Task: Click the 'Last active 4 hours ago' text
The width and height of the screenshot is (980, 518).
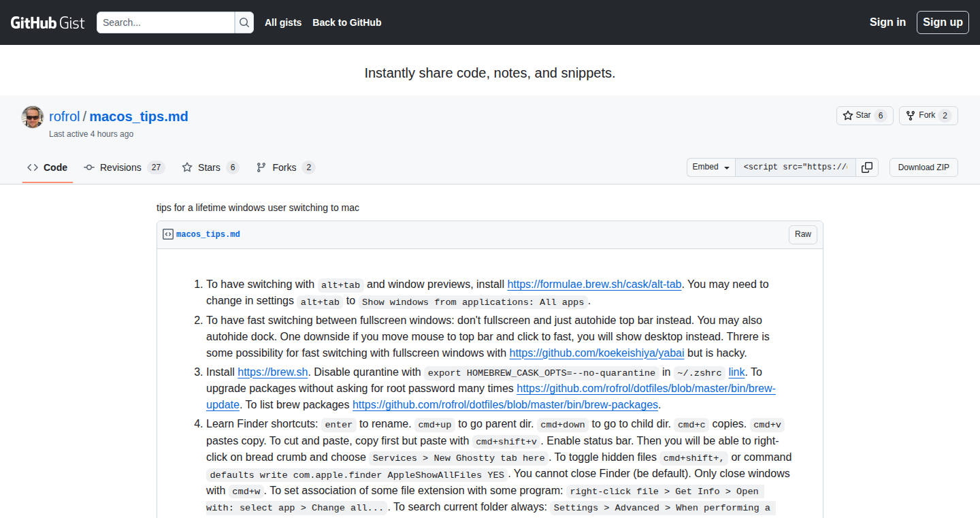Action: 91,134
